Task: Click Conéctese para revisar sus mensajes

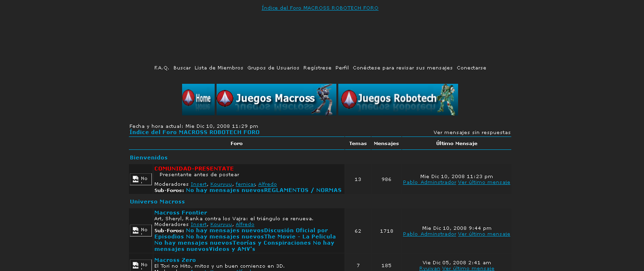Action: (402, 68)
